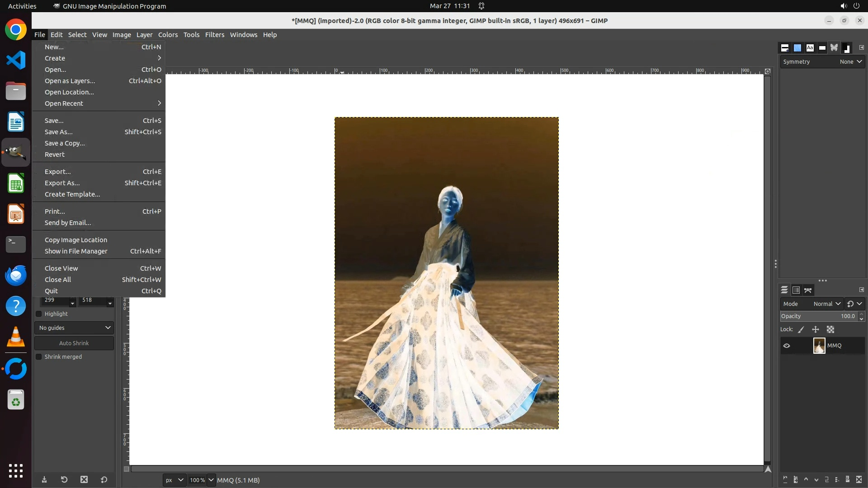Viewport: 868px width, 488px height.
Task: Open the Fonts dockable tab
Action: tap(810, 48)
